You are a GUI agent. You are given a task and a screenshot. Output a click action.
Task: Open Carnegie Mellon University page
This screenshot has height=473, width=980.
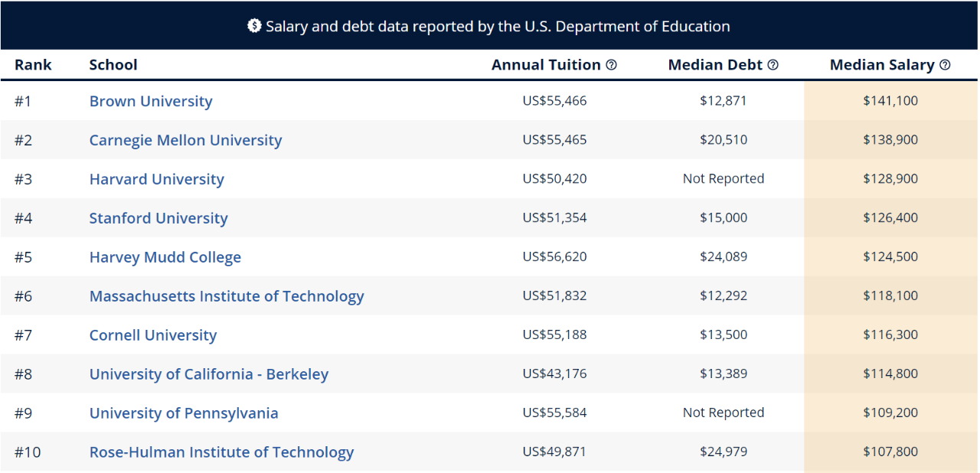pos(185,140)
